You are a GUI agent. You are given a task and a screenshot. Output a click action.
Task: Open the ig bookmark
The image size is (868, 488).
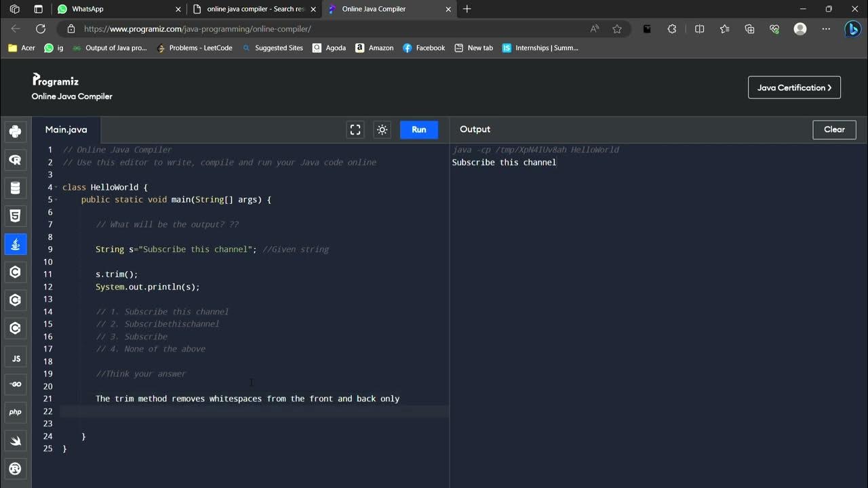tap(54, 48)
